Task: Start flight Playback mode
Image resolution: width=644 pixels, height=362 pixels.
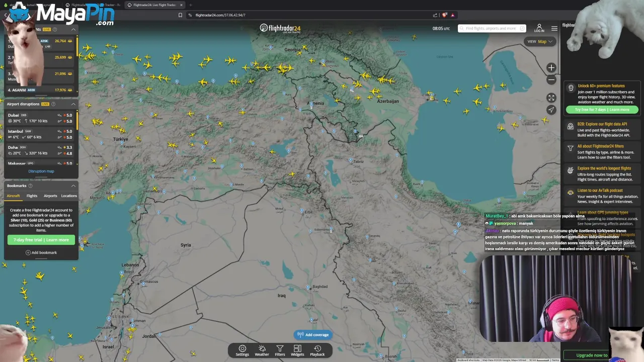Action: click(x=317, y=350)
